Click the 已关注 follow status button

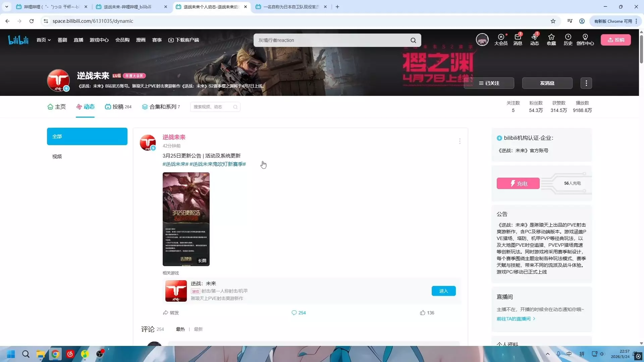(489, 83)
